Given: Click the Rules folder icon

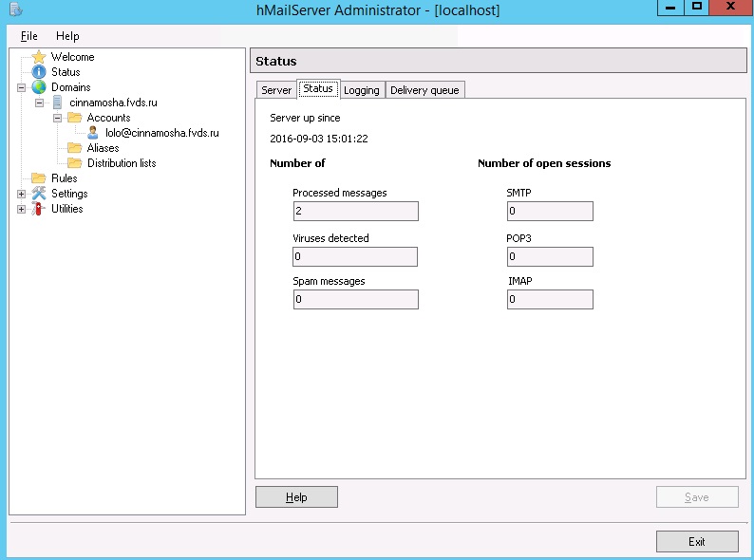Looking at the screenshot, I should coord(39,178).
